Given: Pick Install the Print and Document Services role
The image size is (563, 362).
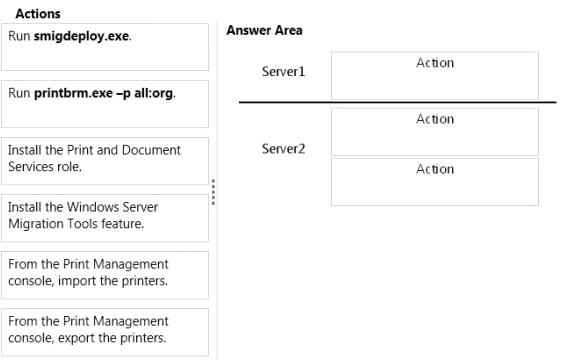Looking at the screenshot, I should [x=105, y=161].
